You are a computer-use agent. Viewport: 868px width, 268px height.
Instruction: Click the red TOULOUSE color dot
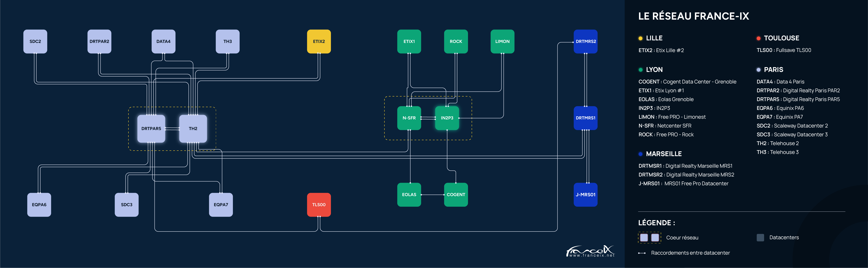[758, 39]
